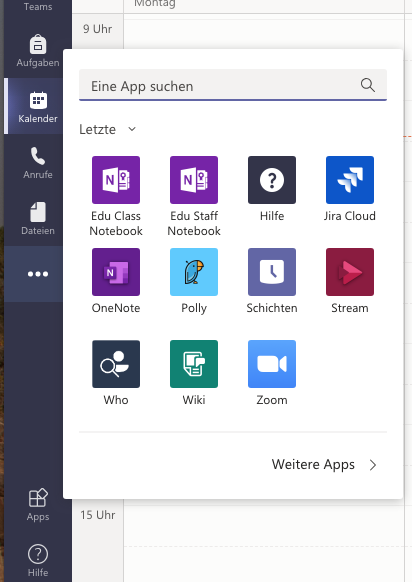Launch the Jira Cloud app
Image resolution: width=412 pixels, height=582 pixels.
coord(350,189)
